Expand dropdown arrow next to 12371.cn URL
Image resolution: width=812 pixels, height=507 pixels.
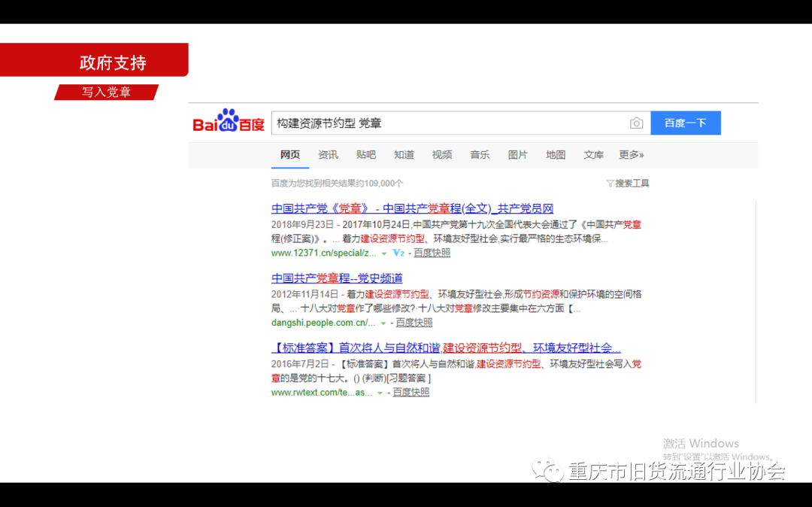[383, 254]
